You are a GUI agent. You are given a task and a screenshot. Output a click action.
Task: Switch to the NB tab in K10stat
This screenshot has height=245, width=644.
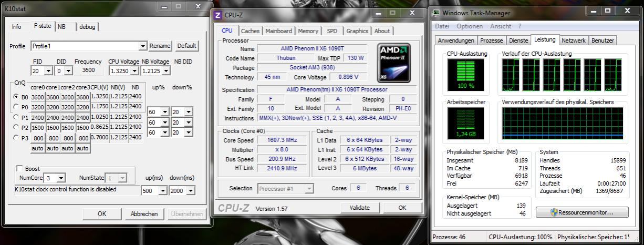(x=62, y=27)
